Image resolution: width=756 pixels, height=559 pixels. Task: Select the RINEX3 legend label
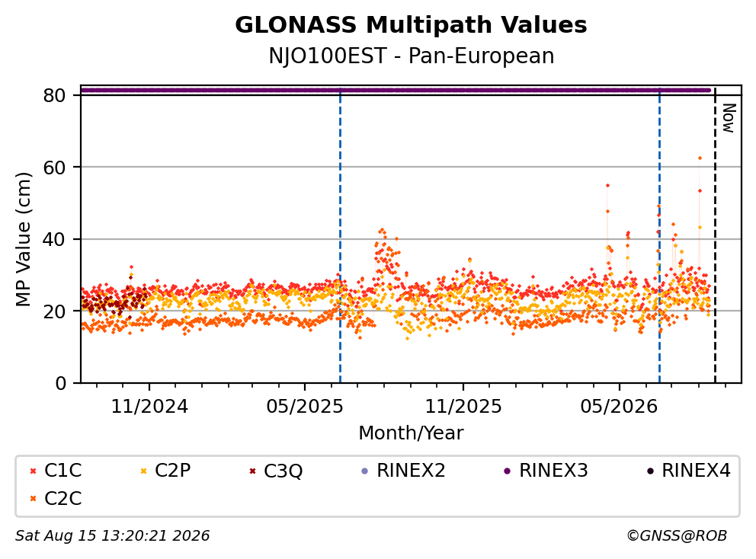pos(553,471)
